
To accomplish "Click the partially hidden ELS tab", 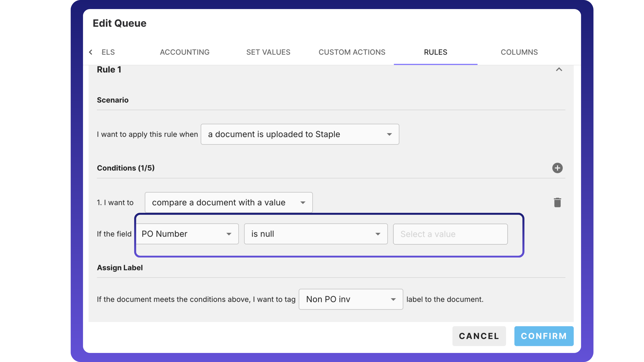I will (108, 52).
